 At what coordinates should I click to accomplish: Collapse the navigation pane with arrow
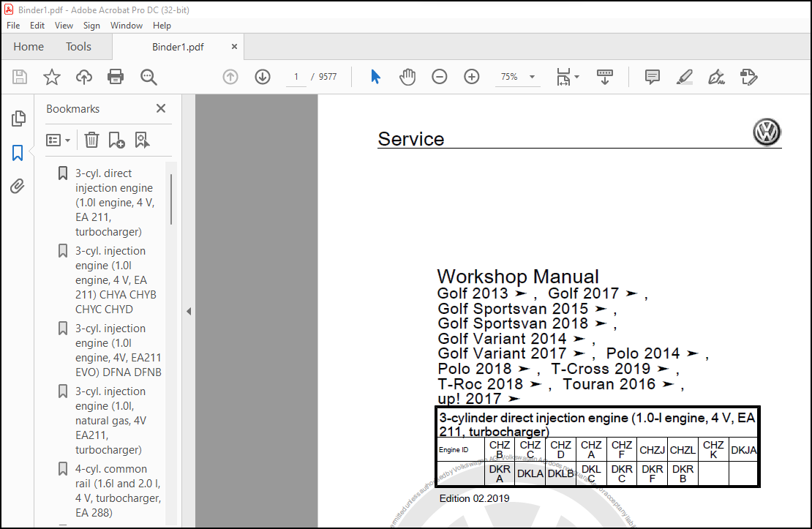(x=189, y=312)
